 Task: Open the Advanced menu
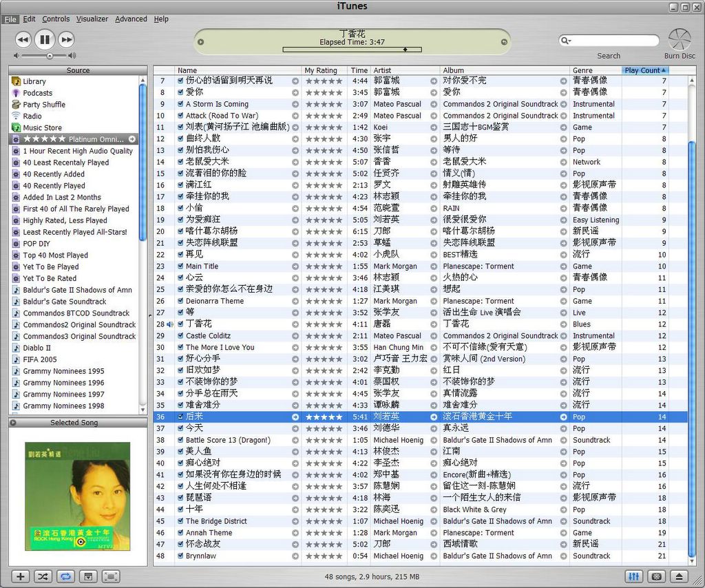pos(131,19)
